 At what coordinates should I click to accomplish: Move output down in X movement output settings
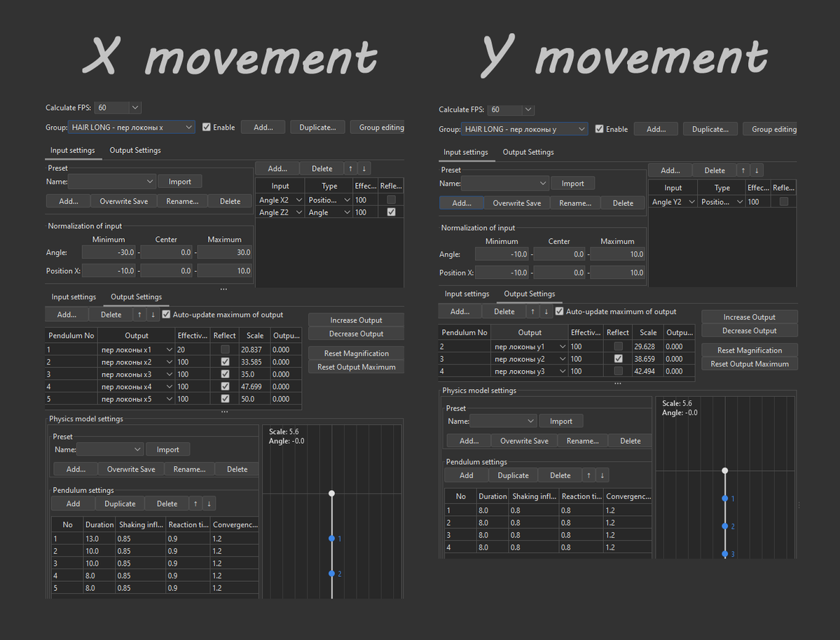coord(153,315)
